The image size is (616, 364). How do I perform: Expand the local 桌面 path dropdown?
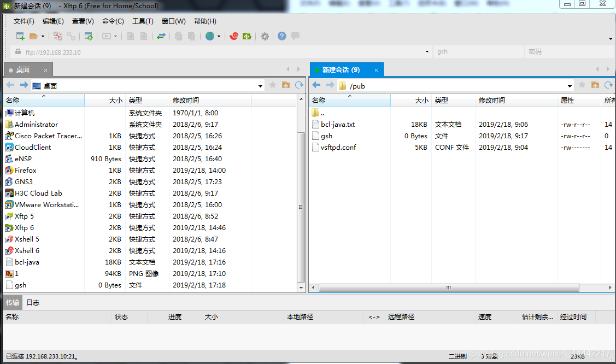tap(260, 86)
